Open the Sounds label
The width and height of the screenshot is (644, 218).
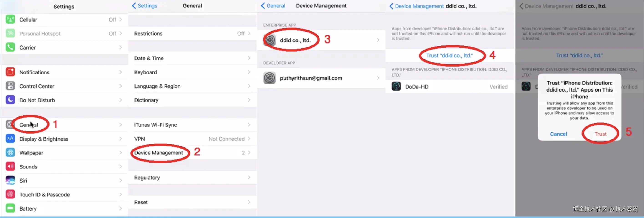[28, 167]
